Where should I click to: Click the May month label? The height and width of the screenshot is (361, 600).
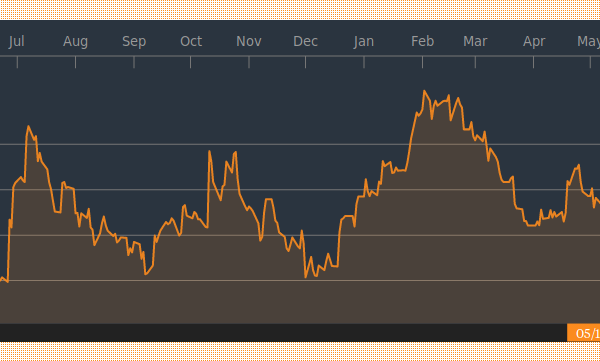pyautogui.click(x=589, y=41)
